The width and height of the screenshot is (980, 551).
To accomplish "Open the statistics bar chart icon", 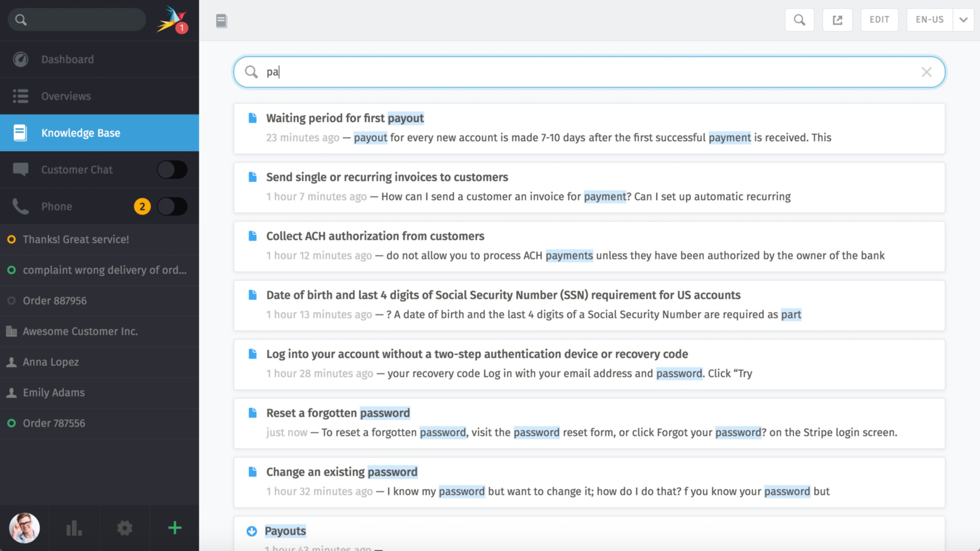I will 74,528.
